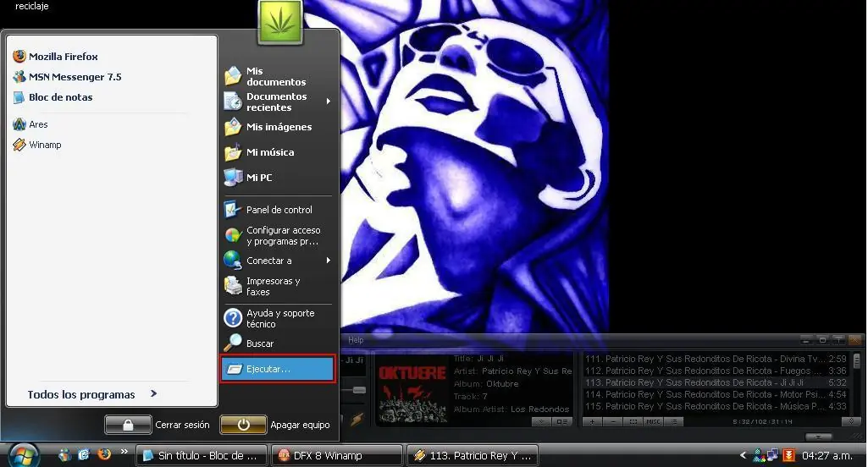Select Ejecutar... in the start menu

click(x=278, y=369)
